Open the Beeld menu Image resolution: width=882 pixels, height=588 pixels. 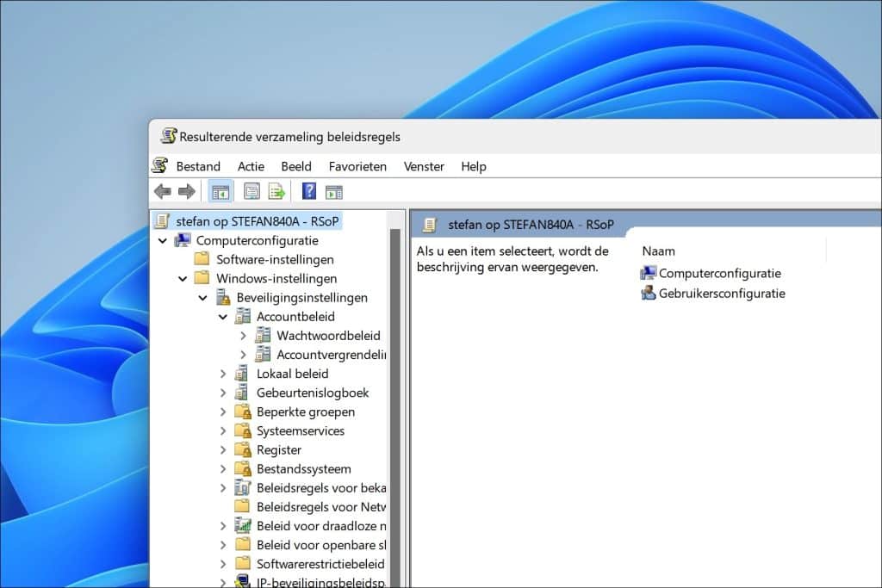pos(296,166)
